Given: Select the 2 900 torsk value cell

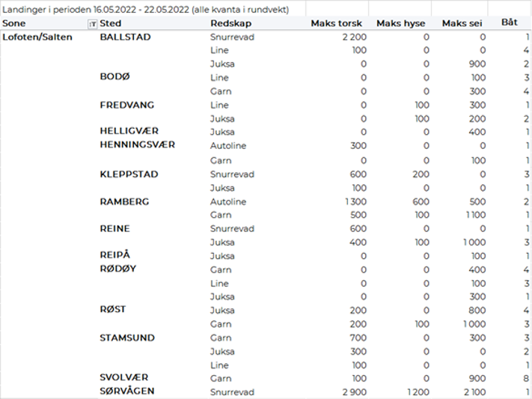Looking at the screenshot, I should pyautogui.click(x=353, y=392).
